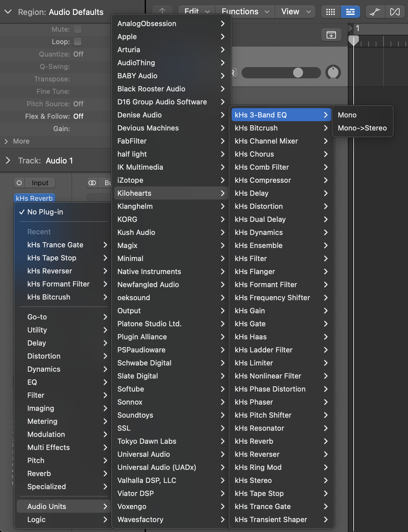Switch to the list view icon
This screenshot has width=408, height=532.
(x=350, y=12)
